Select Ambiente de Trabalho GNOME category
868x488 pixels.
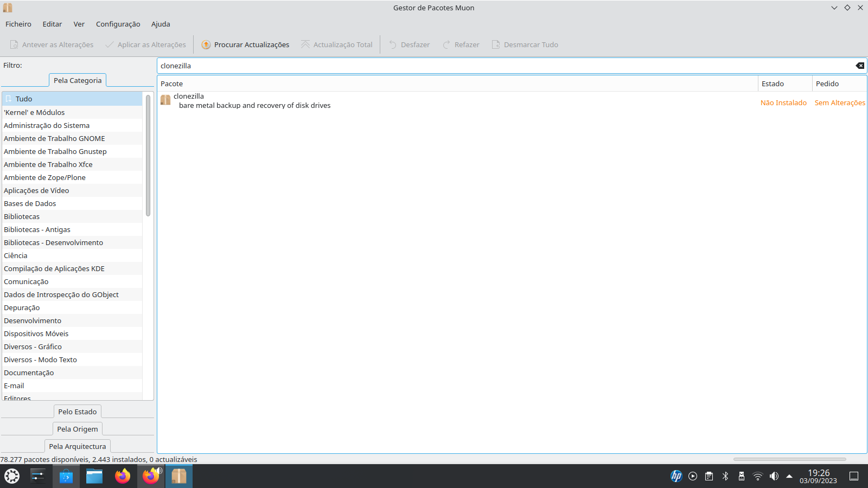72,138
